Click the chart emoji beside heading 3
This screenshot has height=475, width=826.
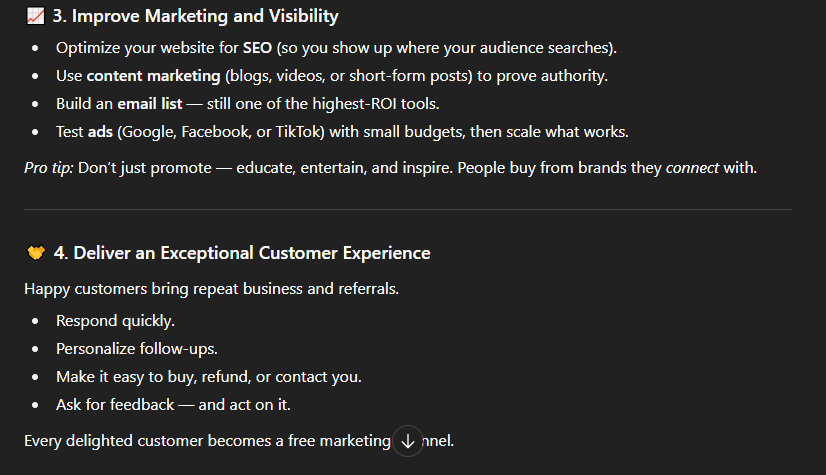pos(35,17)
